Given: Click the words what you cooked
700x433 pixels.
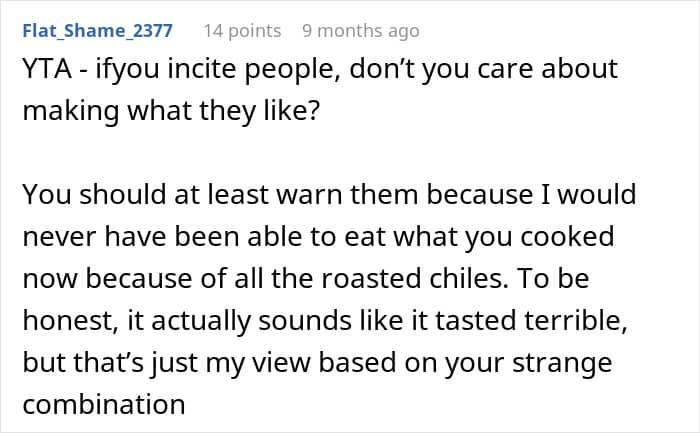Looking at the screenshot, I should (x=504, y=237).
